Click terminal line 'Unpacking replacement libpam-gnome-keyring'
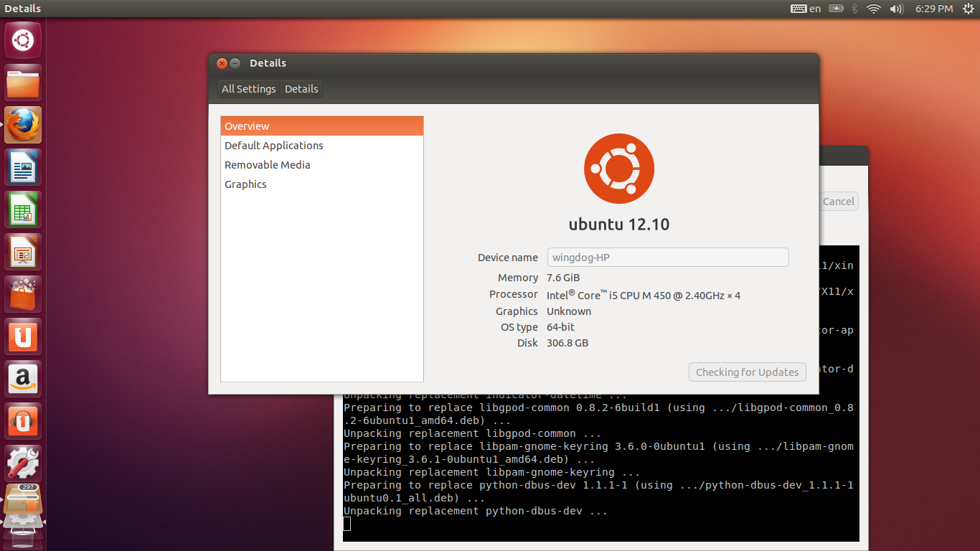980x551 pixels. tap(492, 473)
